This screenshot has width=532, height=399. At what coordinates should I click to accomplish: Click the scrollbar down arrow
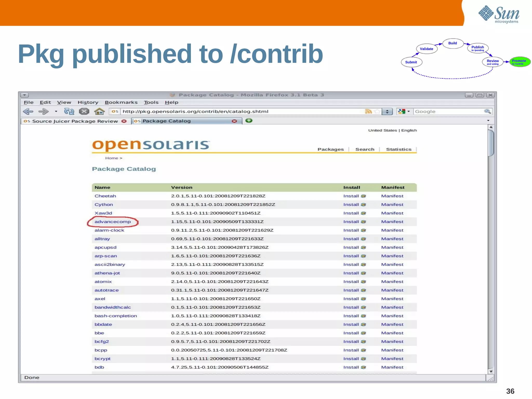click(491, 371)
